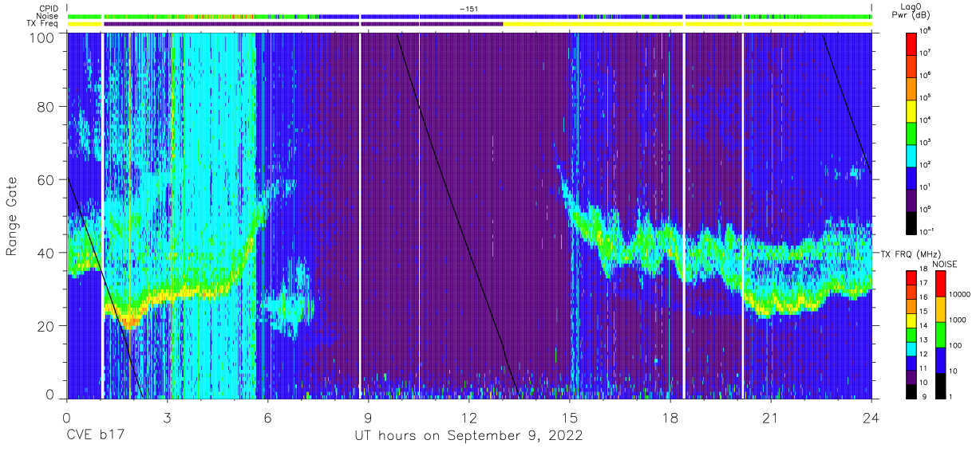Select the blue band of the NOISE colorbar

[941, 360]
